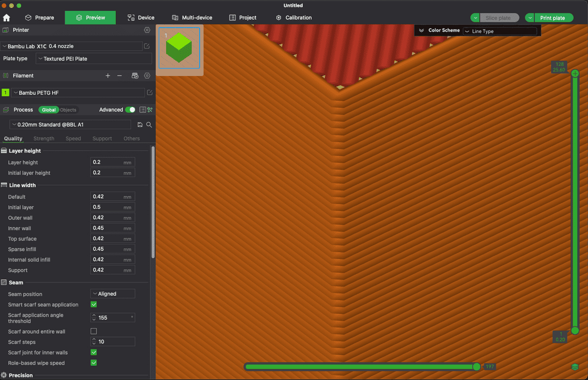Open Printer settings gear
The height and width of the screenshot is (380, 588).
click(147, 30)
